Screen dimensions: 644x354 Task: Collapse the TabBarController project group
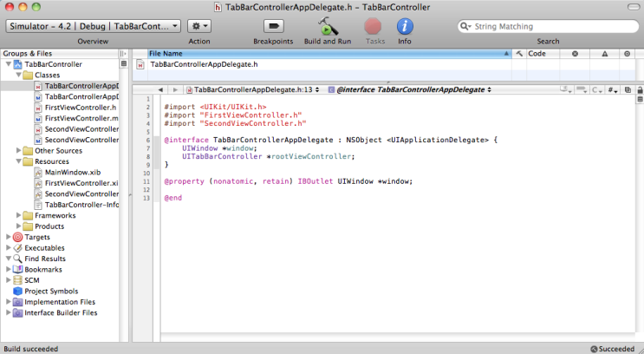pos(8,64)
